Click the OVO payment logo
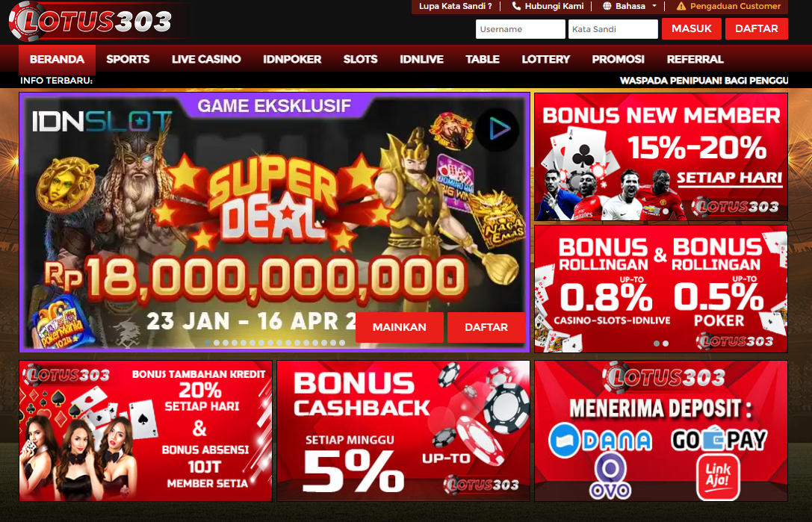This screenshot has height=522, width=812. pyautogui.click(x=611, y=476)
